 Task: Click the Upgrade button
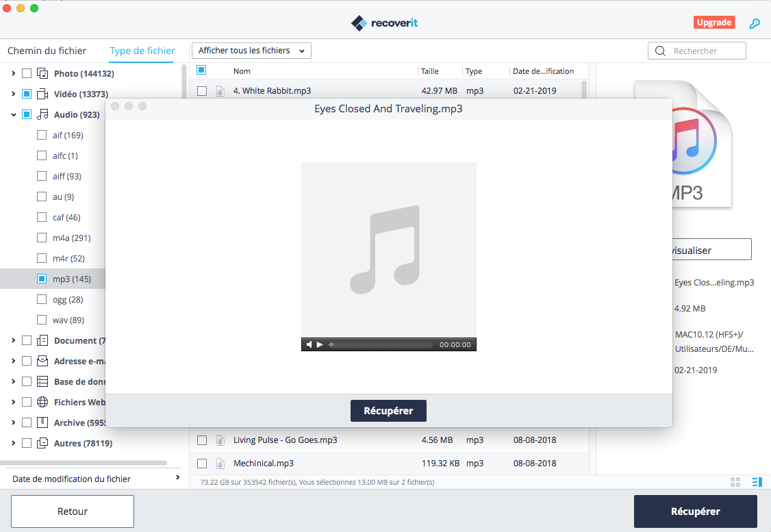point(714,23)
